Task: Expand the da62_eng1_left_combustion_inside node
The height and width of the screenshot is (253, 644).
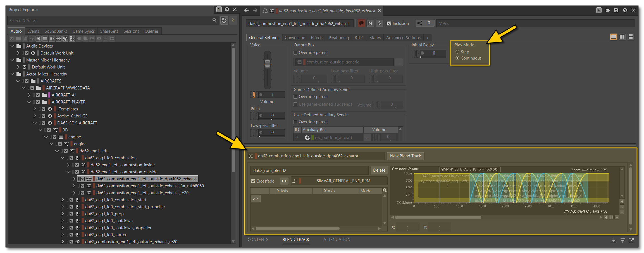Action: [68, 165]
